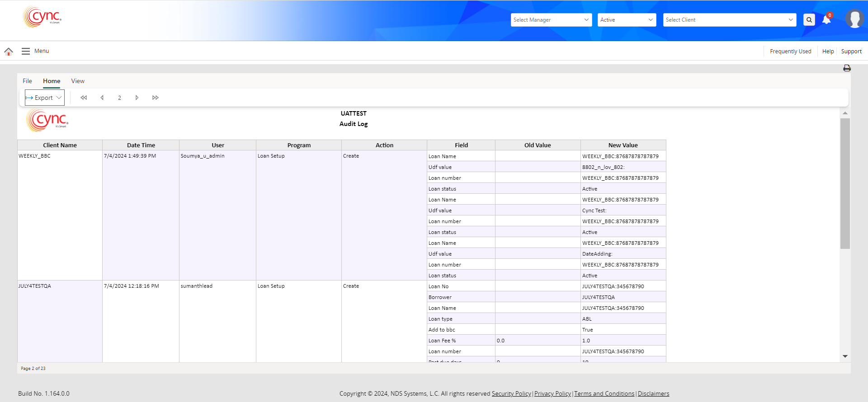Viewport: 868px width, 402px height.
Task: Click the report vertical scrollbar thumb
Action: pos(845,183)
